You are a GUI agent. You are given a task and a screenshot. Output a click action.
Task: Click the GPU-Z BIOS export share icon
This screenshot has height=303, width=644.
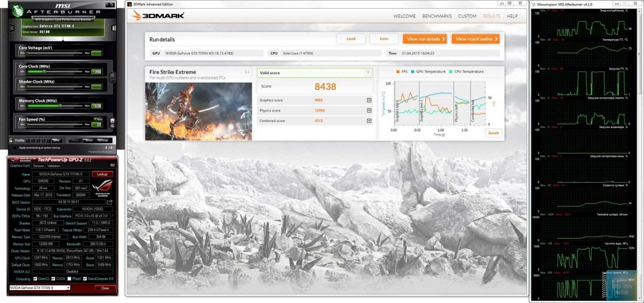pyautogui.click(x=109, y=202)
